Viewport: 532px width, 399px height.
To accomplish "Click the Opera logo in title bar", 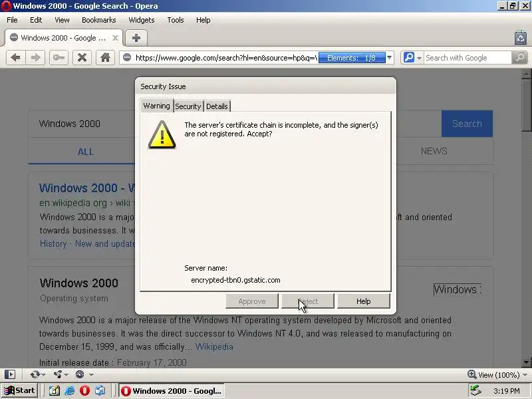I will [x=6, y=6].
